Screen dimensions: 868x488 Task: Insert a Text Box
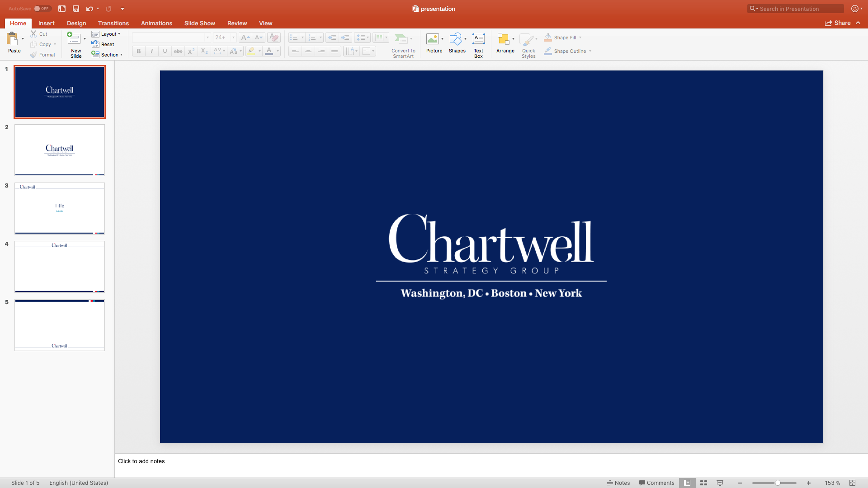[478, 39]
